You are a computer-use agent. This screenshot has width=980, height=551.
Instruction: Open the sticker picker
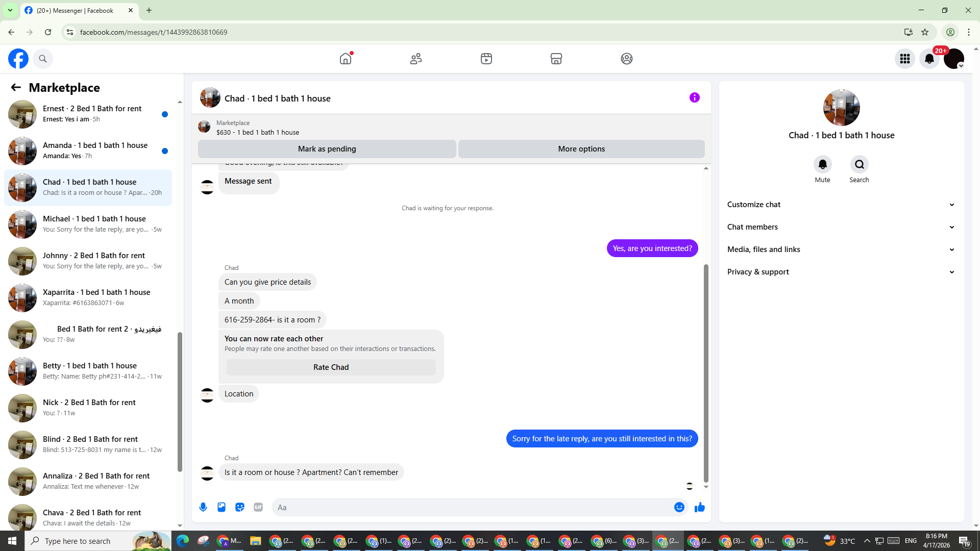pyautogui.click(x=240, y=507)
